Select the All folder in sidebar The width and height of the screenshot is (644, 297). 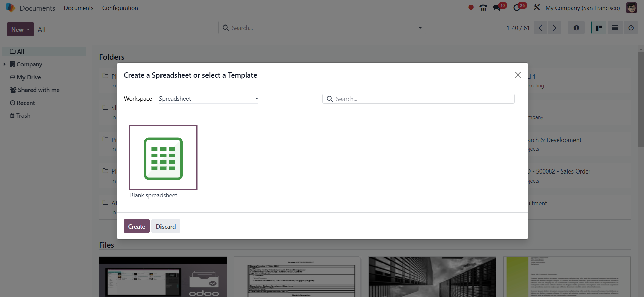point(44,51)
